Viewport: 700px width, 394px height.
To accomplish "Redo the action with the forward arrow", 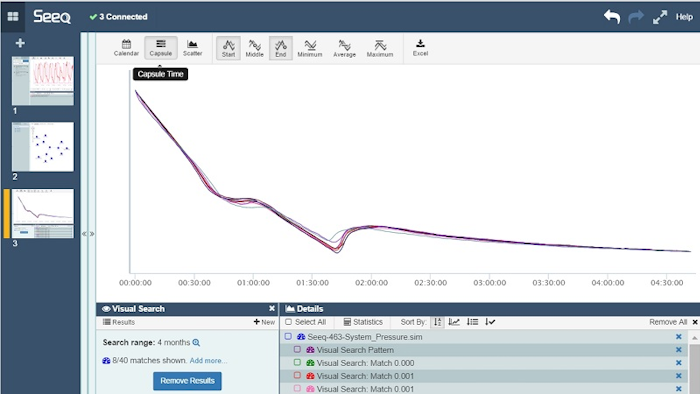I will tap(636, 17).
